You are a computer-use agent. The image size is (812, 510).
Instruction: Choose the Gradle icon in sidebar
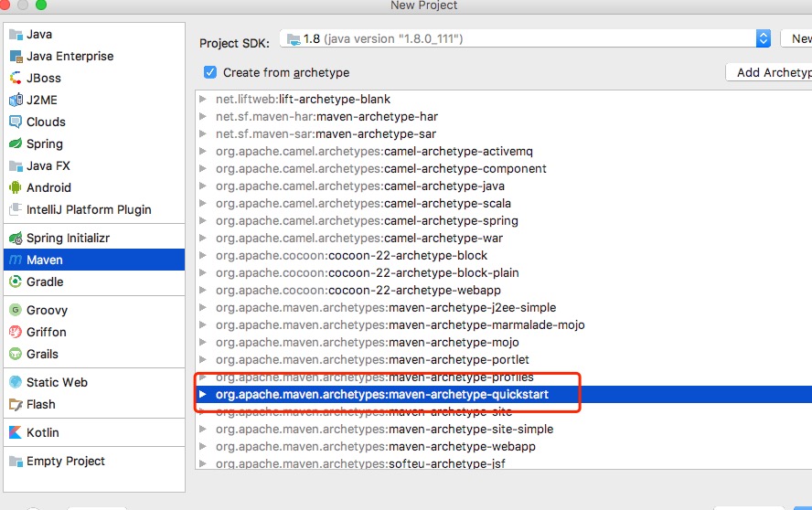(x=16, y=282)
